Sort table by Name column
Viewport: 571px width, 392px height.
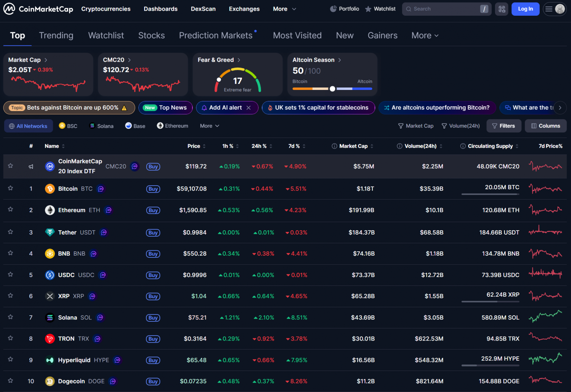[55, 146]
